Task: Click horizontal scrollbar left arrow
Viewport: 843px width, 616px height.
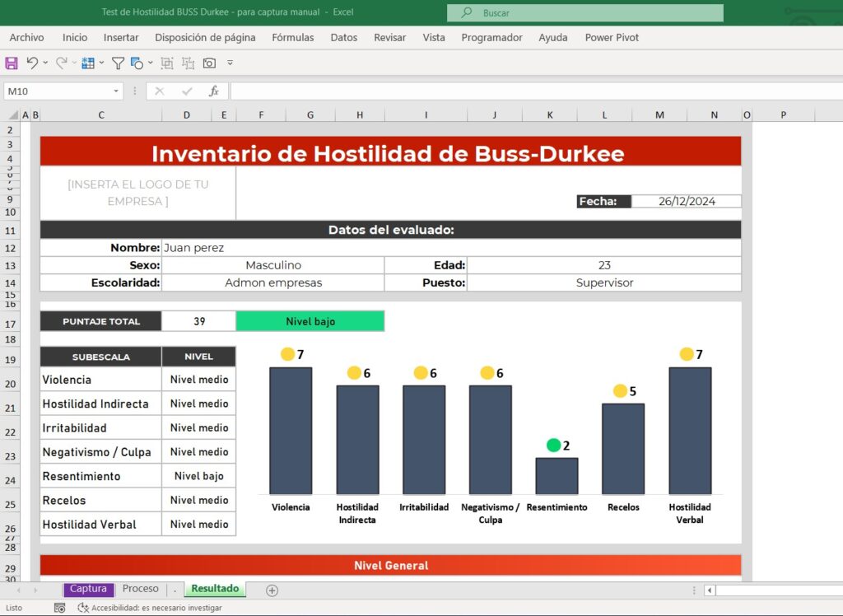Action: tap(710, 590)
